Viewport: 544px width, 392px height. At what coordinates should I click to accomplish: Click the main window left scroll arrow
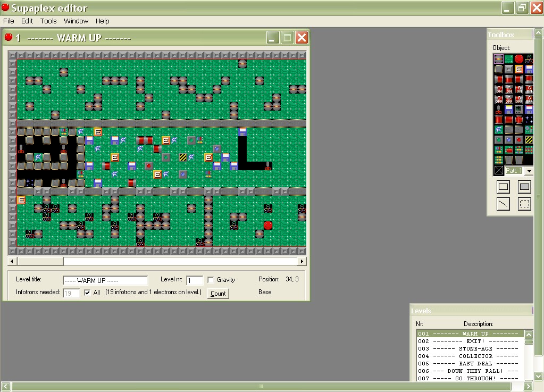[x=5, y=386]
